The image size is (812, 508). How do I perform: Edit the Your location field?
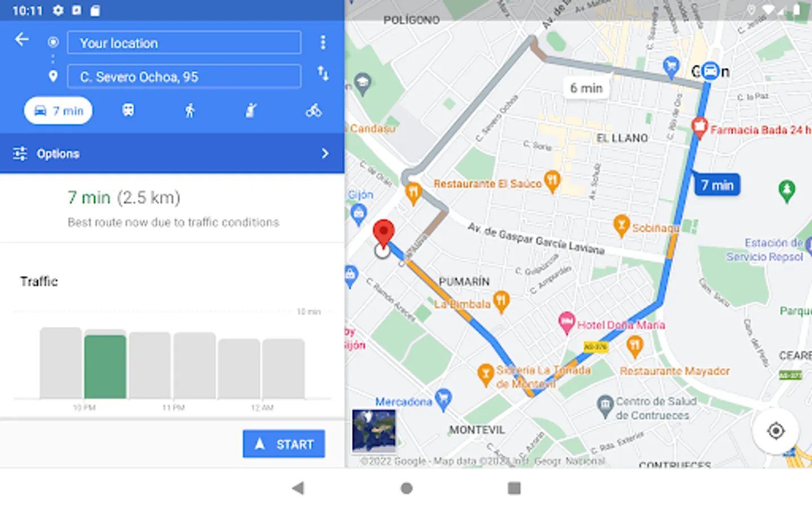(x=184, y=43)
